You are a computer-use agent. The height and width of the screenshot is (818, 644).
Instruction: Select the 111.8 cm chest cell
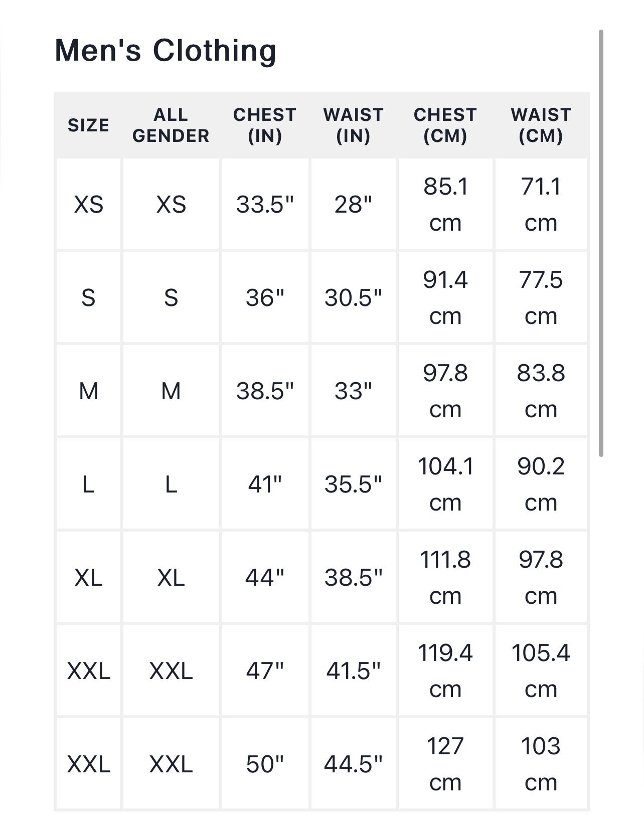click(x=445, y=578)
